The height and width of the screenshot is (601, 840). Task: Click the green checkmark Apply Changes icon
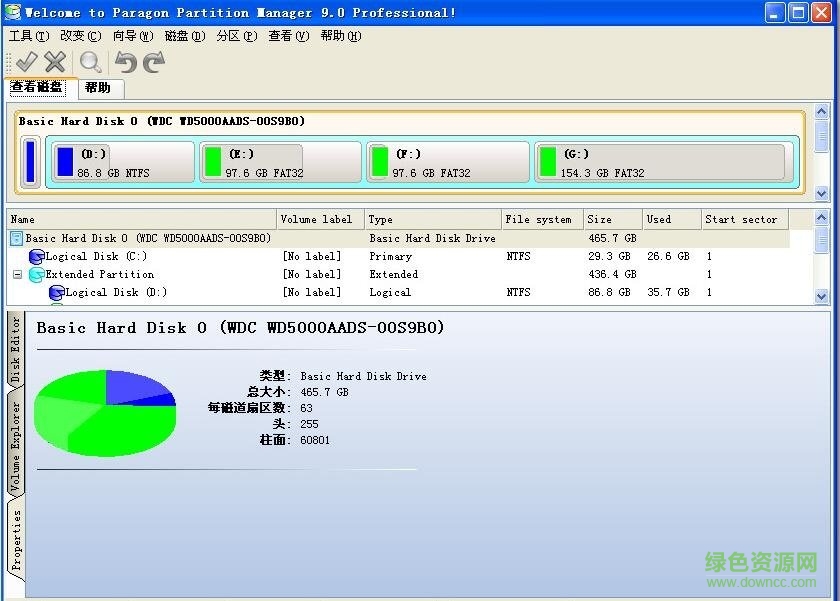click(25, 61)
